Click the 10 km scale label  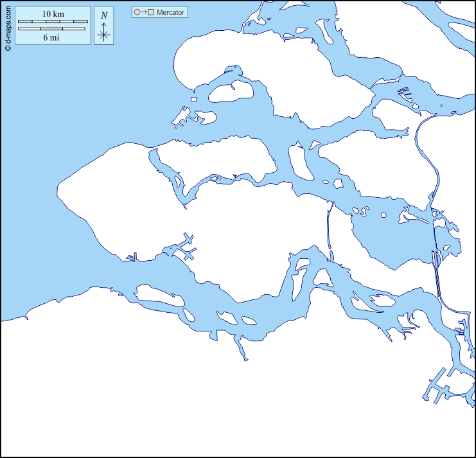[x=53, y=14]
